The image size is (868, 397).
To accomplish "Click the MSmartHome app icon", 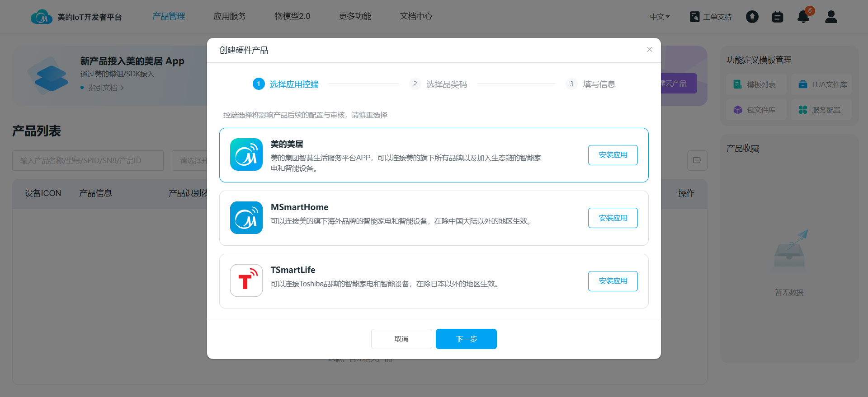I will coord(246,218).
